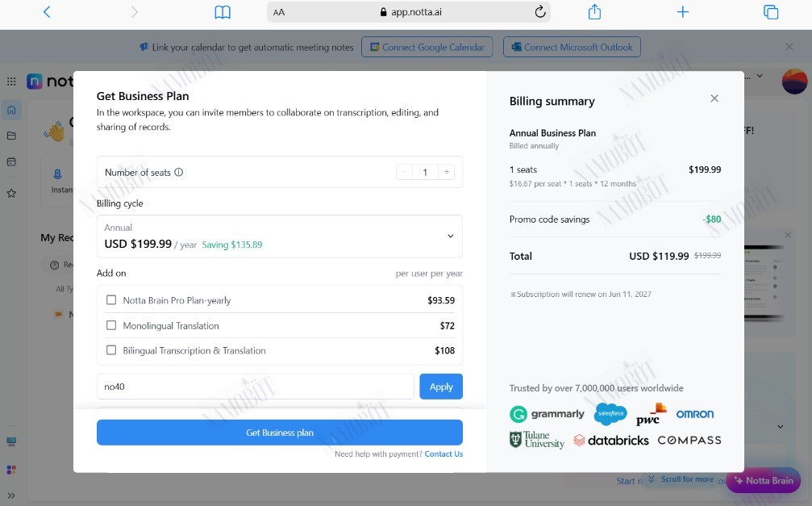Apply the promo code

[x=441, y=387]
